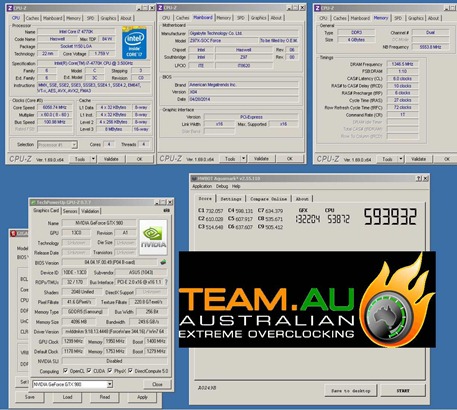Click the CPU-Z title bar icon of CPU window
This screenshot has width=457, height=410.
[x=10, y=8]
